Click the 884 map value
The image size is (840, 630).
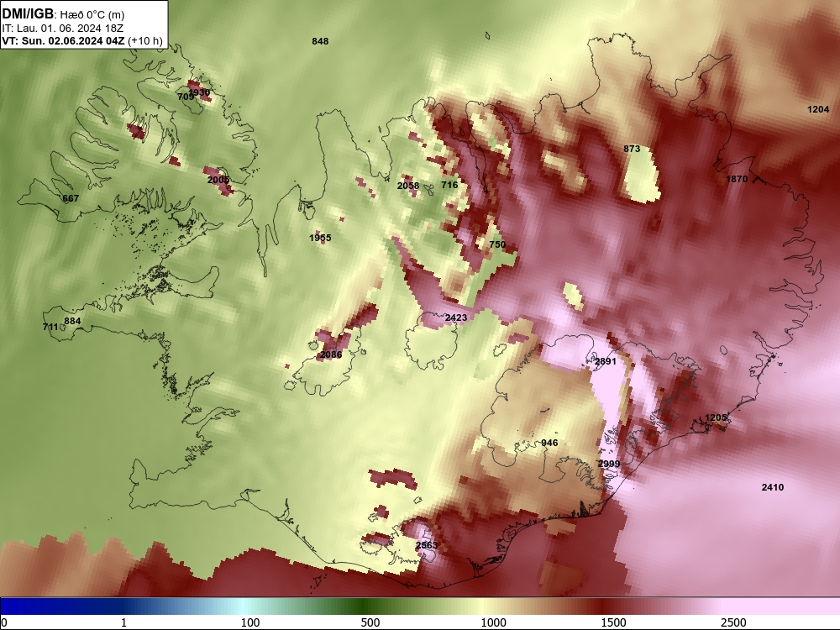[72, 322]
